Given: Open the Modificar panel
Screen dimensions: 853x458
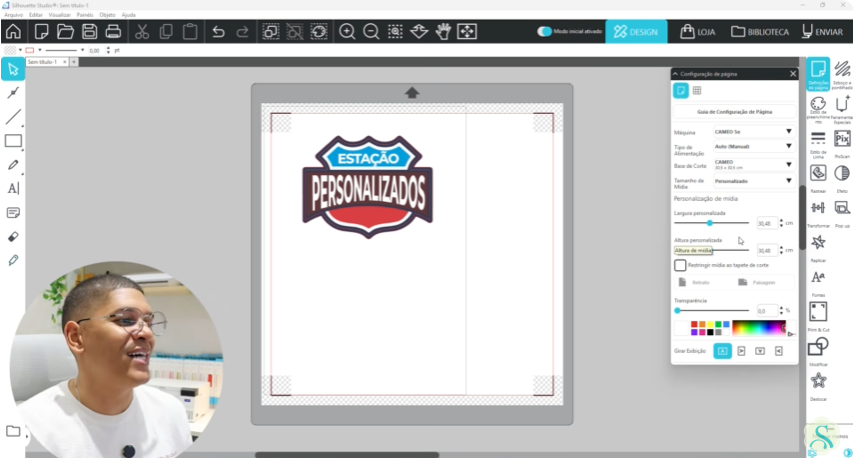Looking at the screenshot, I should 818,351.
